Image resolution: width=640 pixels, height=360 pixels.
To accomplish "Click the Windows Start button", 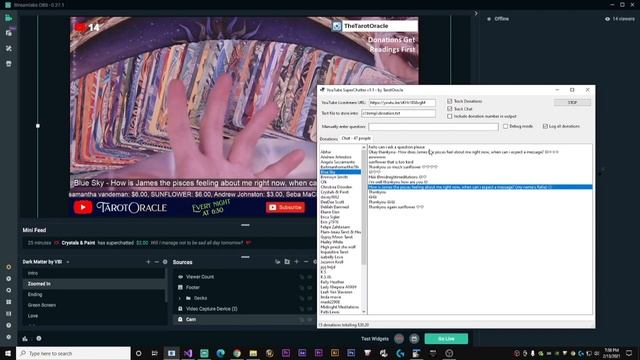I will (8, 353).
